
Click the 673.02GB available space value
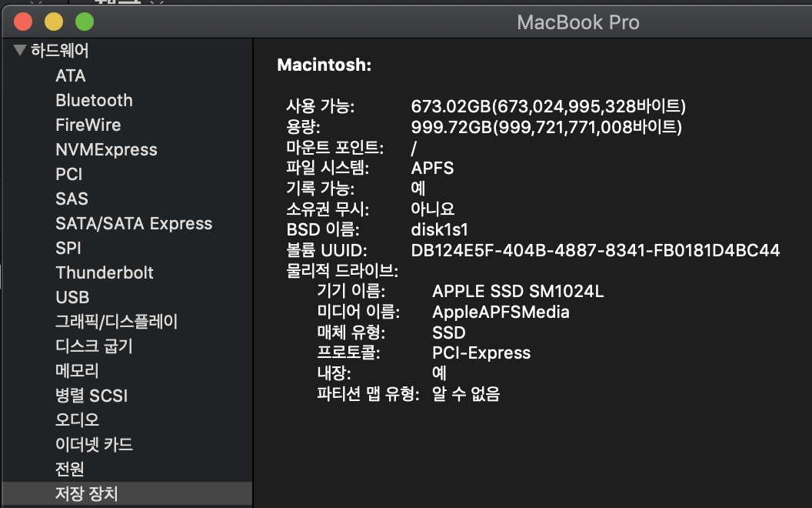point(548,106)
